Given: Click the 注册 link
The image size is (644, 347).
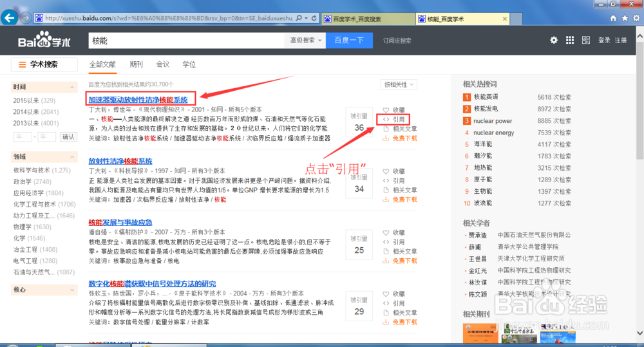Looking at the screenshot, I should (621, 41).
